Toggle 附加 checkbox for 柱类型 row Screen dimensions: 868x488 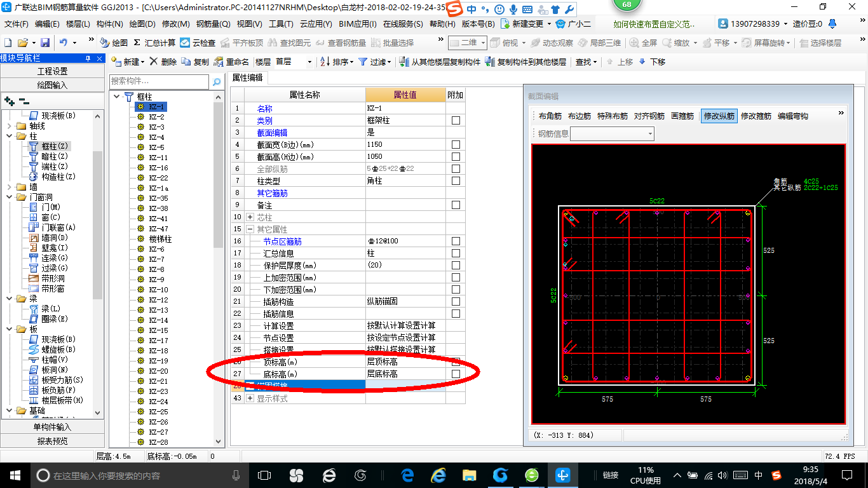[456, 181]
